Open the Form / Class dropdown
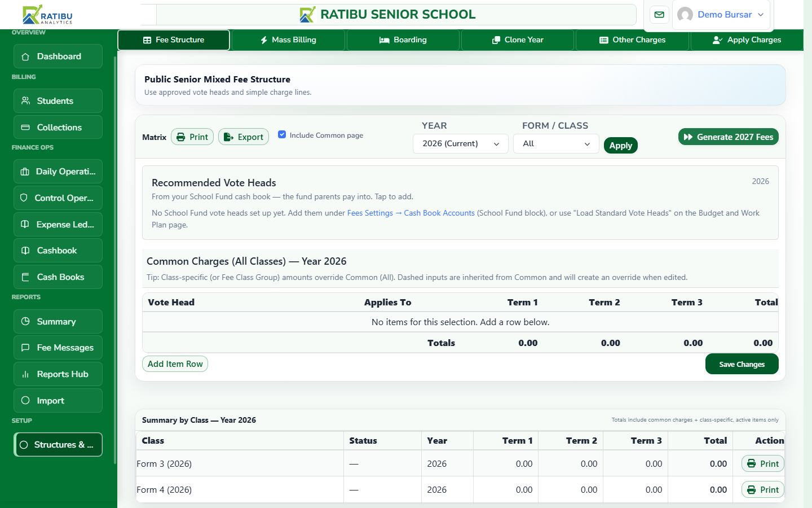812x508 pixels. pos(556,143)
